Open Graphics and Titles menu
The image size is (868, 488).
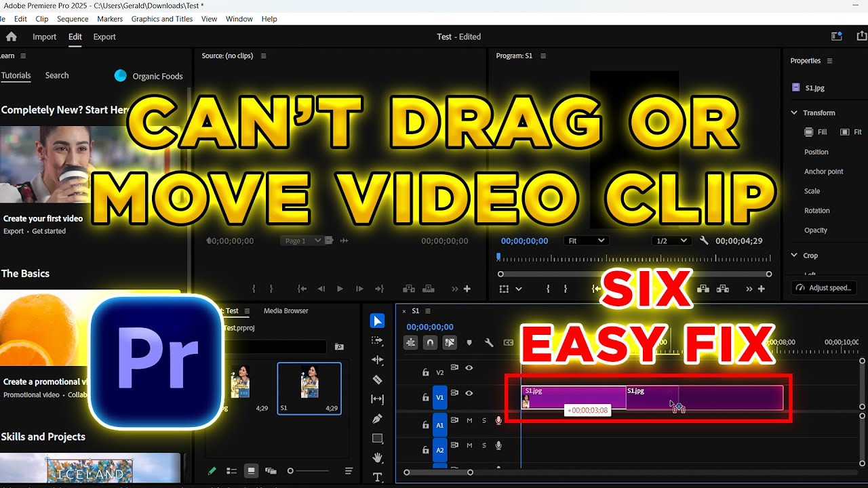click(x=162, y=19)
